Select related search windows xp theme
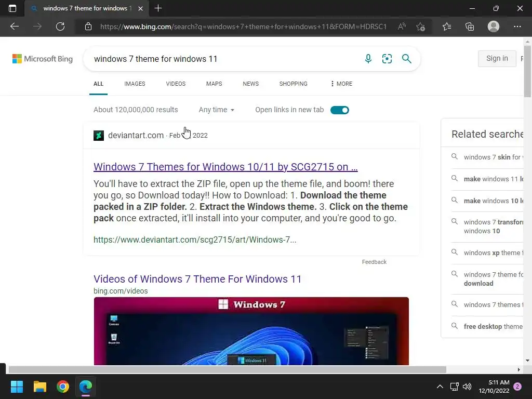Image resolution: width=532 pixels, height=399 pixels. 487,253
